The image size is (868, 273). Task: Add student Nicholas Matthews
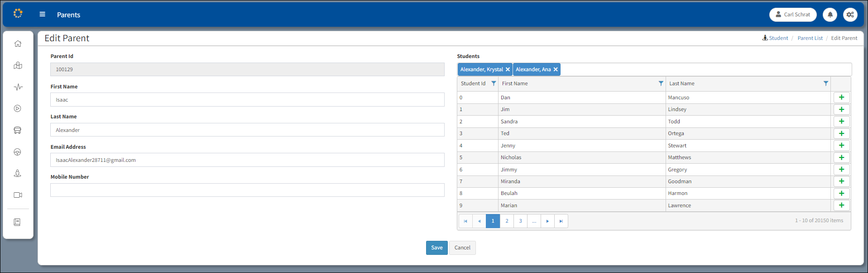(841, 157)
